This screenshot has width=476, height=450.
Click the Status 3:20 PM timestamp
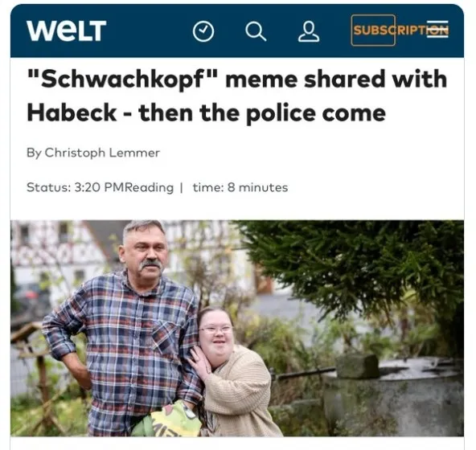point(76,187)
